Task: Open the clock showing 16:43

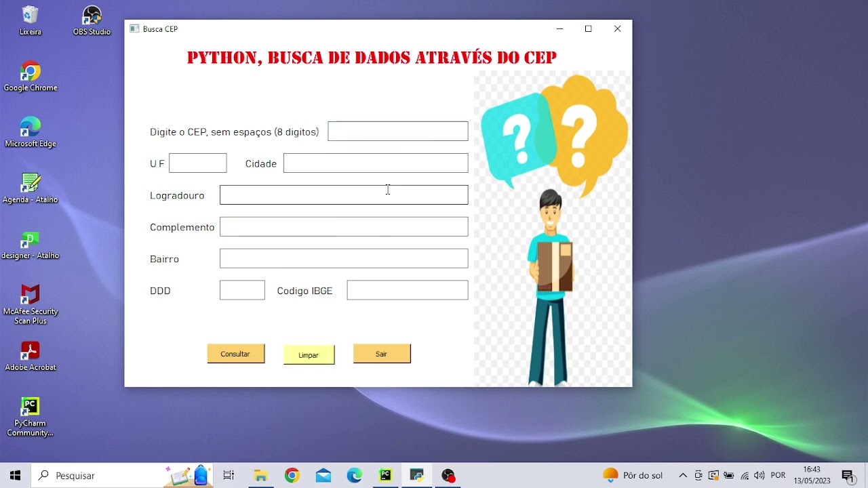Action: click(812, 475)
